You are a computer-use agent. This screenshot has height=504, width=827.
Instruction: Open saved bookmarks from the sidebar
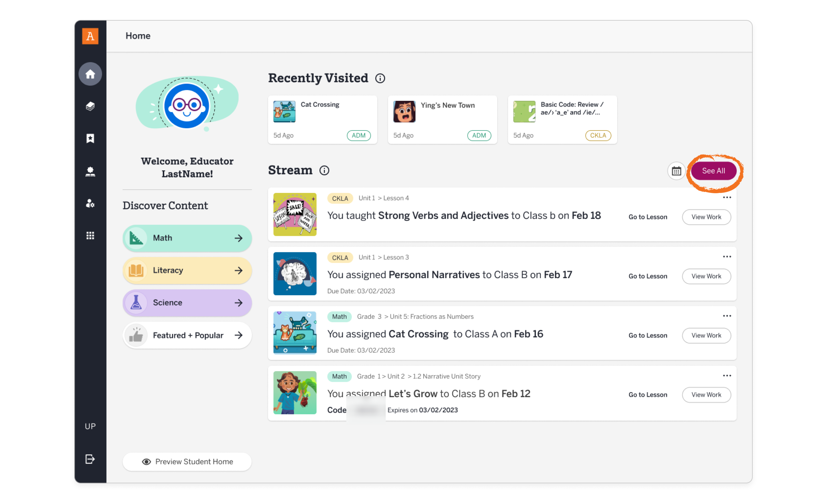point(90,139)
